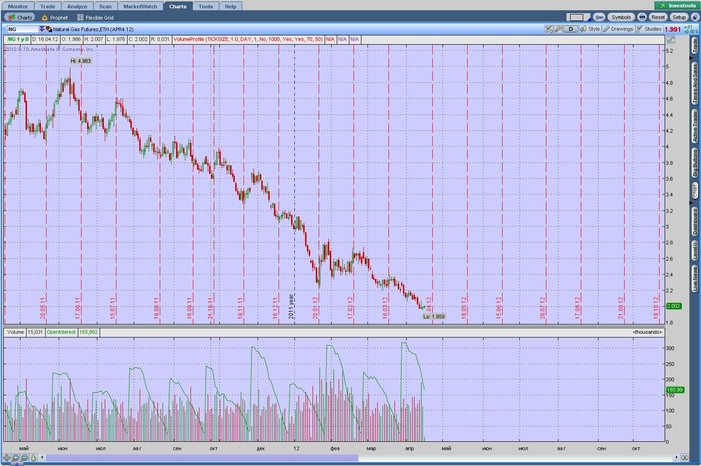The width and height of the screenshot is (701, 466).
Task: Click the symbol link icon next to NG
Action: (x=49, y=29)
